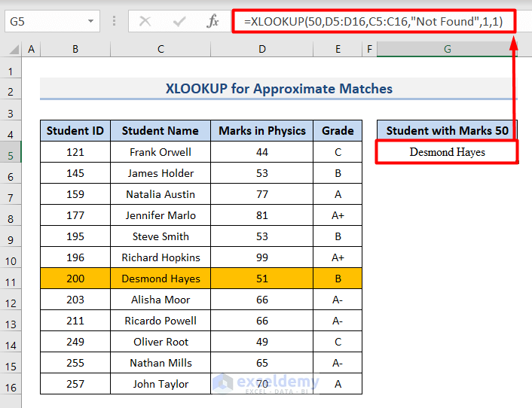Click the cell containing Frank Orwell
This screenshot has width=532, height=408.
[161, 152]
